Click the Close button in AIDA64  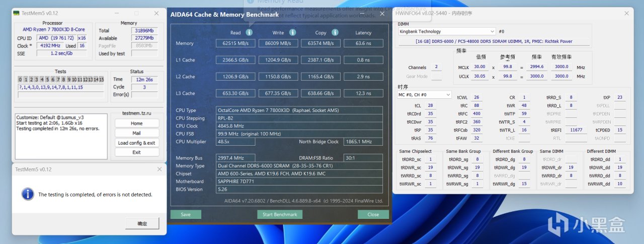coord(373,214)
